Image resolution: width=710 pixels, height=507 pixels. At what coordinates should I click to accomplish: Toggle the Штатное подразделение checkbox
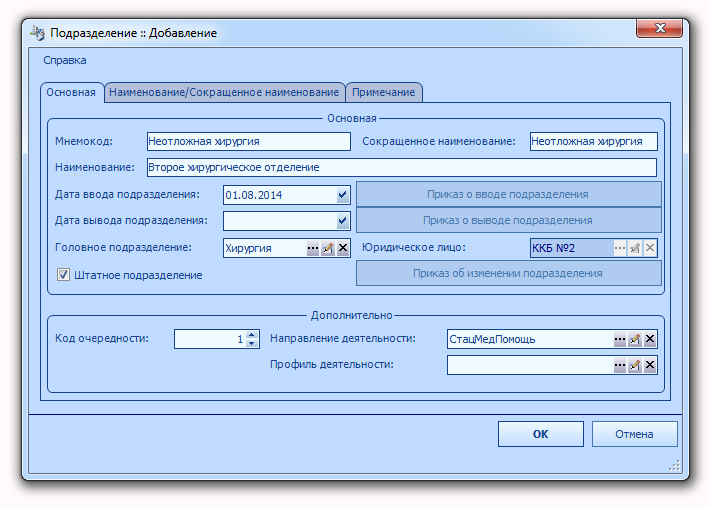63,275
